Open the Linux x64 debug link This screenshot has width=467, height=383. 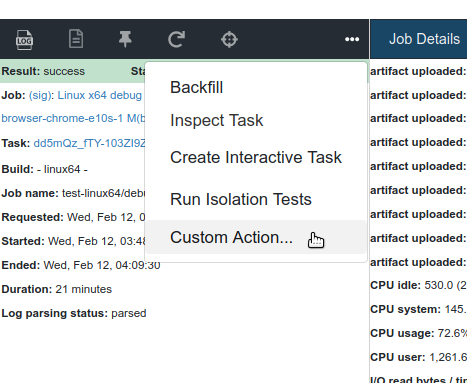click(x=99, y=95)
